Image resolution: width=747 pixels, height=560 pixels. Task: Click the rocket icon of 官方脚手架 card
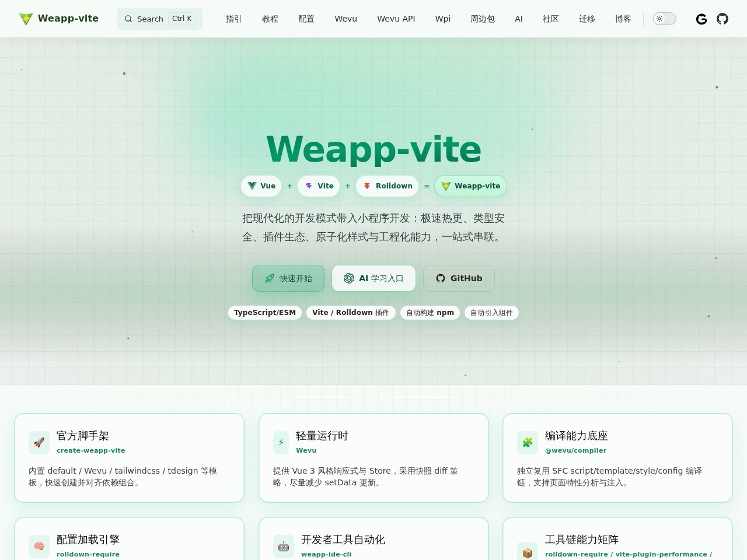point(39,443)
